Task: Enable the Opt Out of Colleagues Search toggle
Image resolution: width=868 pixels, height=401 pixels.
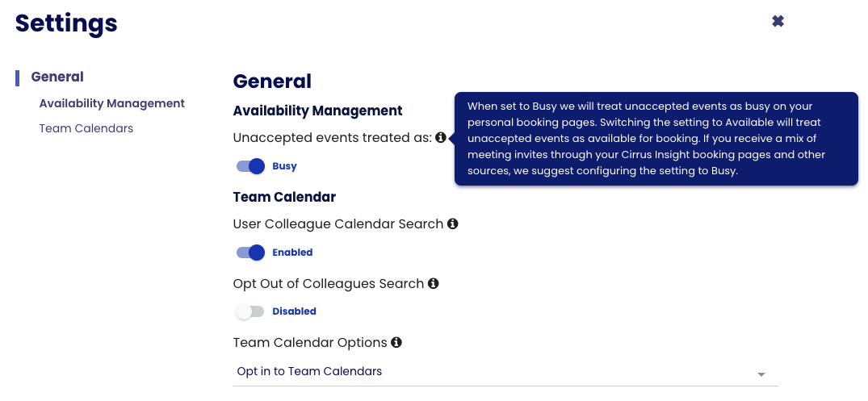Action: pyautogui.click(x=249, y=311)
